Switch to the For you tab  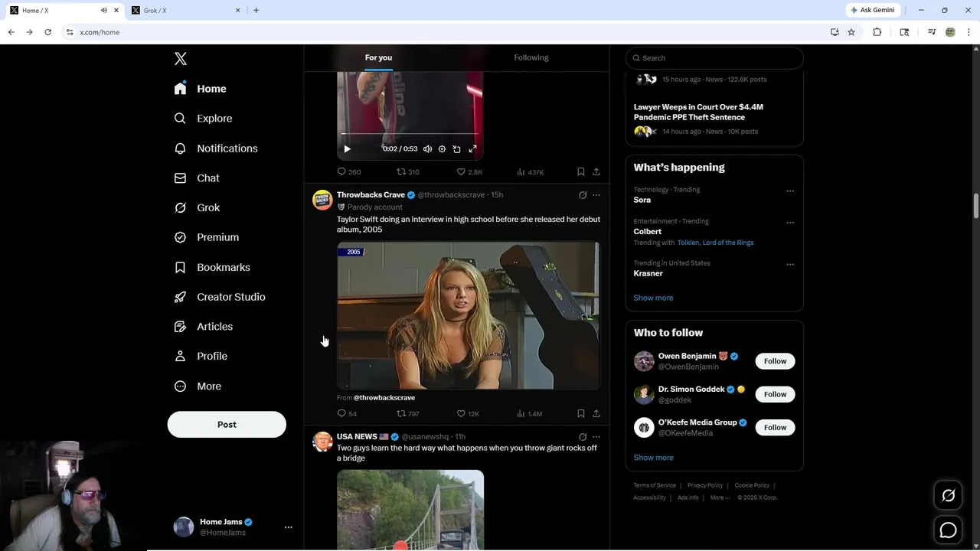[x=378, y=58]
